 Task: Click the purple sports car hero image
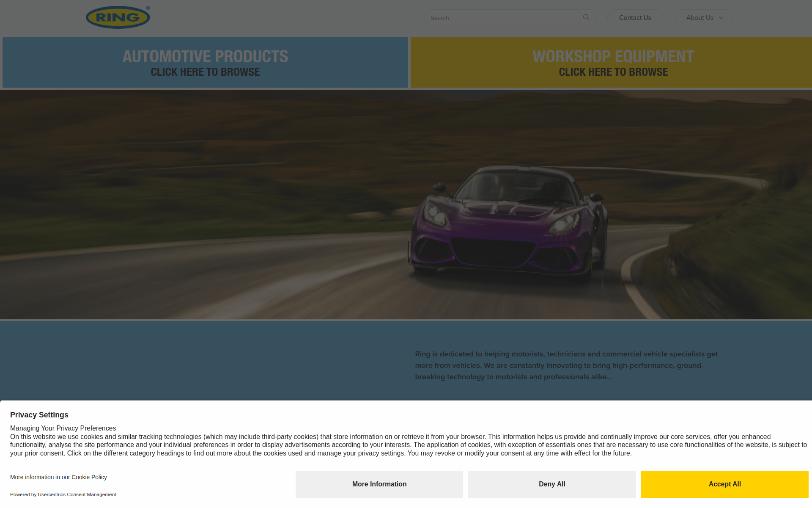[406, 204]
